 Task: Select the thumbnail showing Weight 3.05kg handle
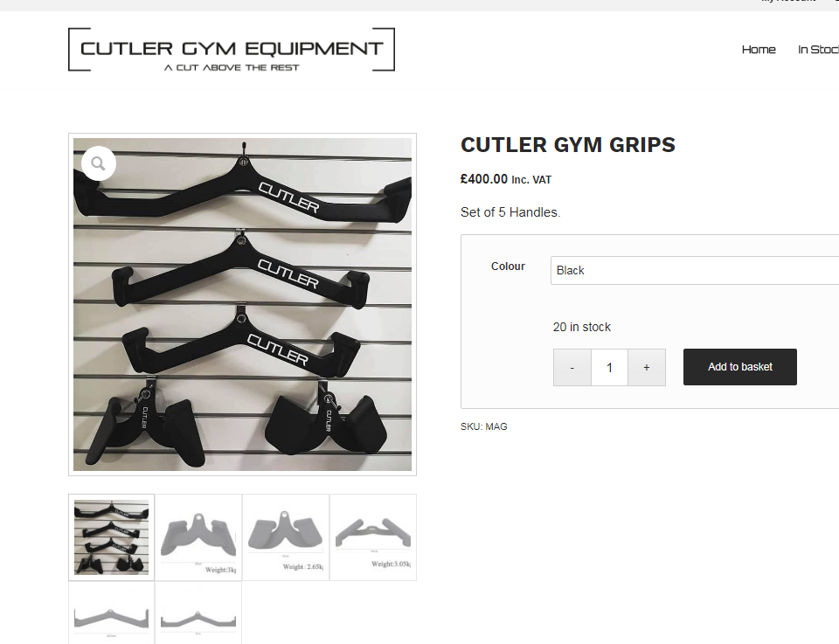click(373, 537)
